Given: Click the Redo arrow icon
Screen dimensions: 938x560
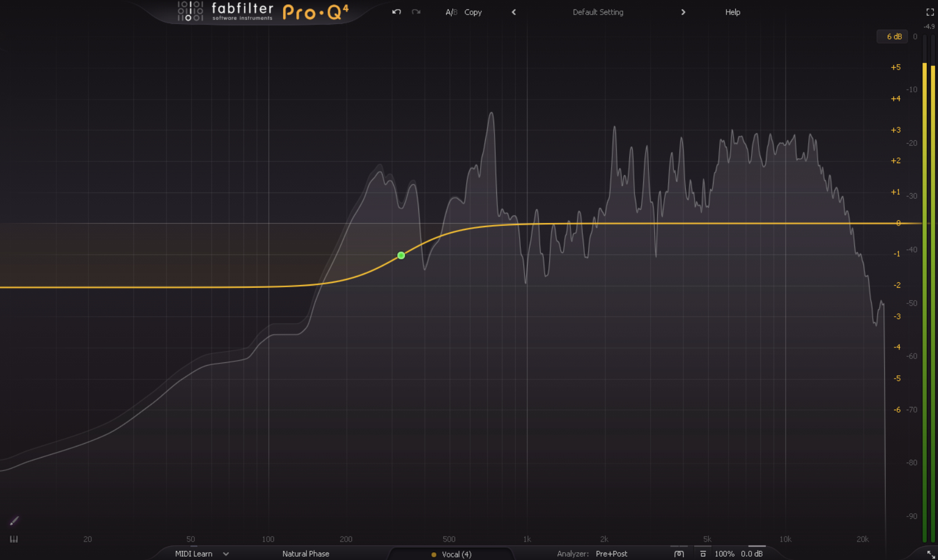Looking at the screenshot, I should (x=416, y=12).
